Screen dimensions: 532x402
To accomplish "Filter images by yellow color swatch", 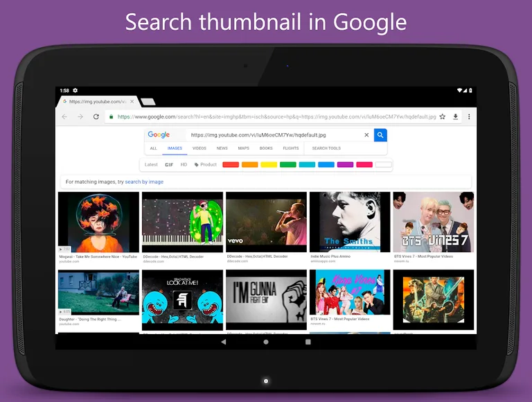I will pos(269,165).
